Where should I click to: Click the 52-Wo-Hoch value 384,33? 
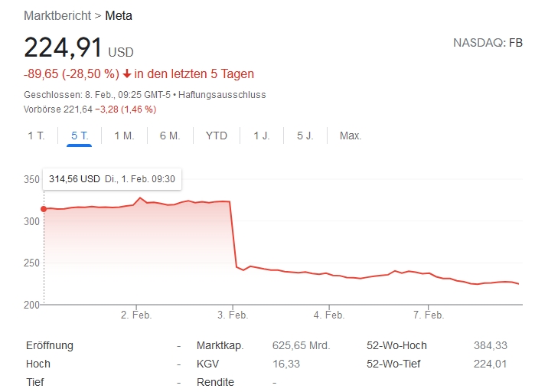click(491, 345)
